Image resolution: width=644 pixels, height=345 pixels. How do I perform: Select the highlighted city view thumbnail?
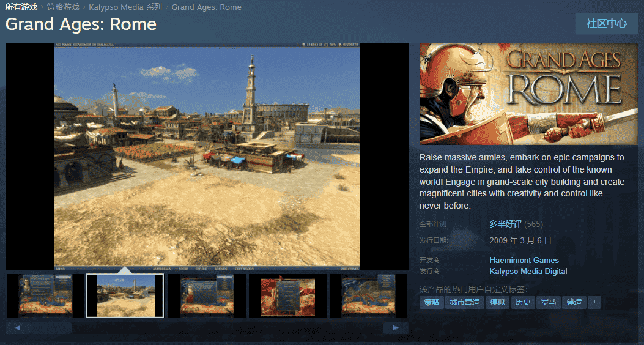pos(125,295)
